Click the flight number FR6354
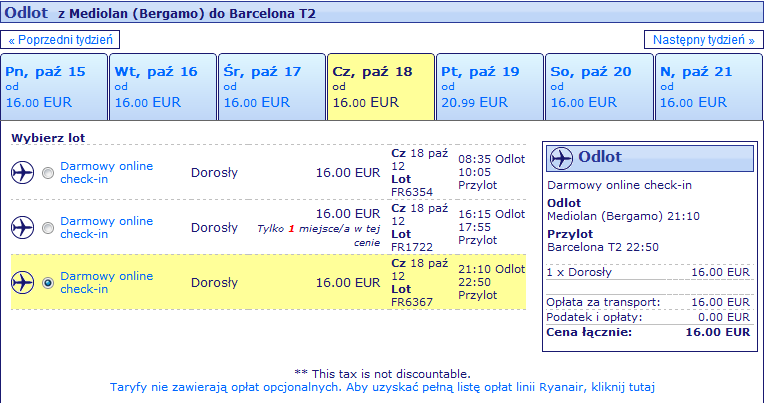 (412, 192)
